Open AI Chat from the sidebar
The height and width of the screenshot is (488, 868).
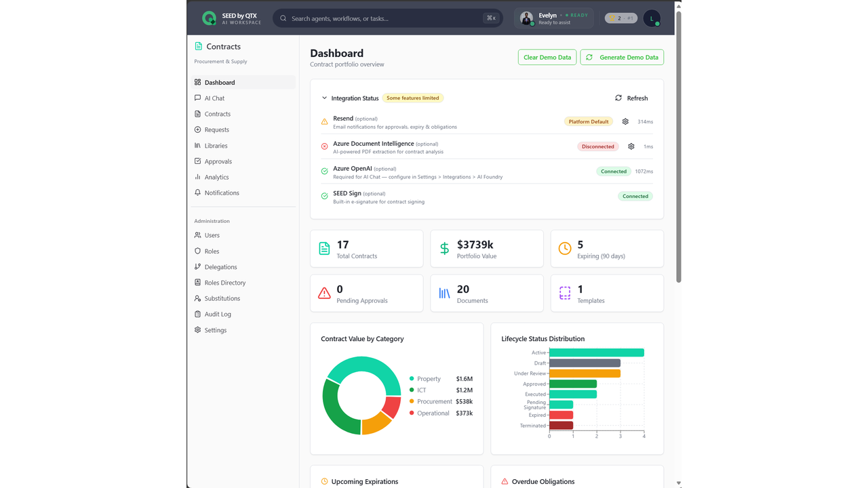(243, 98)
